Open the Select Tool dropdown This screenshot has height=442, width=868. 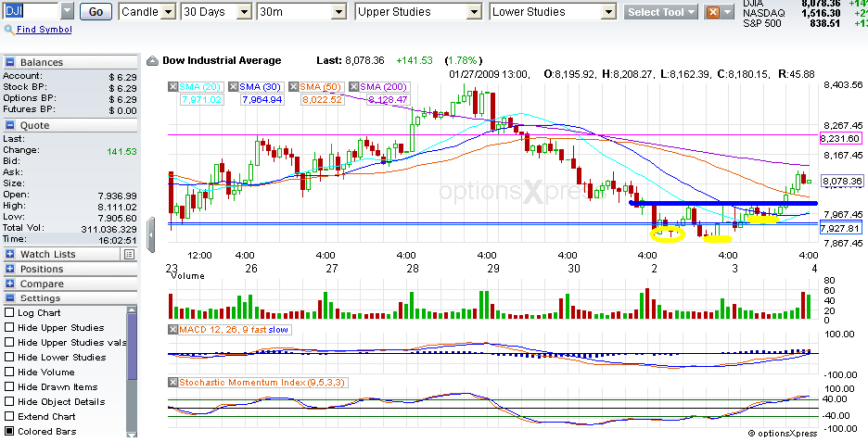pos(661,12)
